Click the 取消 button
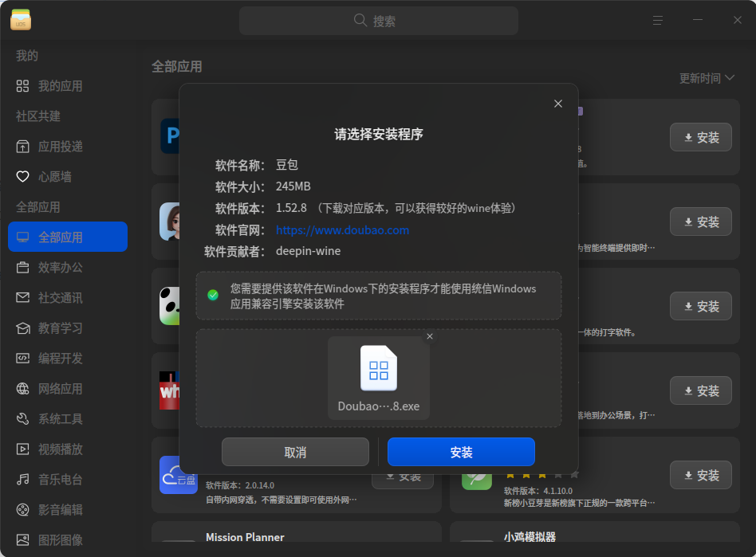The height and width of the screenshot is (557, 756). (x=295, y=452)
